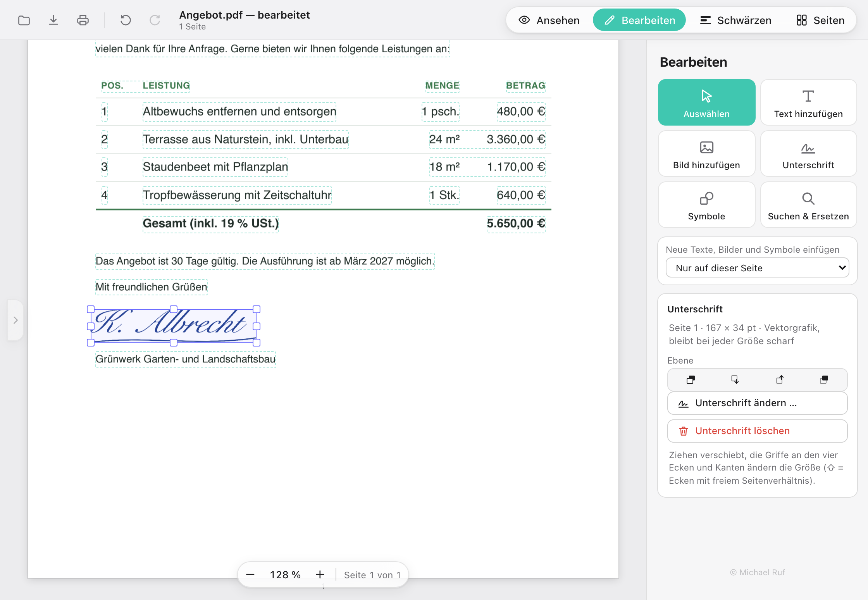Select the Text hinzufügen tool
Viewport: 868px width, 600px height.
[808, 102]
